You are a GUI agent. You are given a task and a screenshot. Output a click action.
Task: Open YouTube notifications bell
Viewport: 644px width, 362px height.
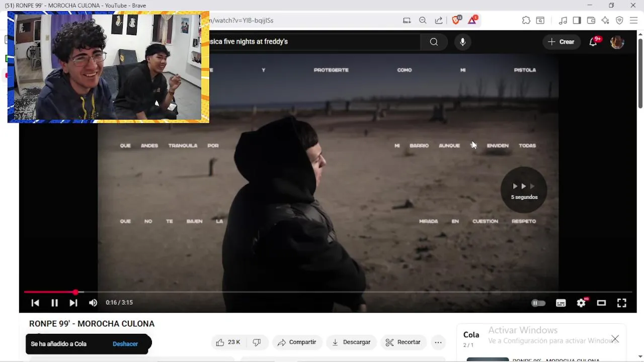click(x=593, y=42)
